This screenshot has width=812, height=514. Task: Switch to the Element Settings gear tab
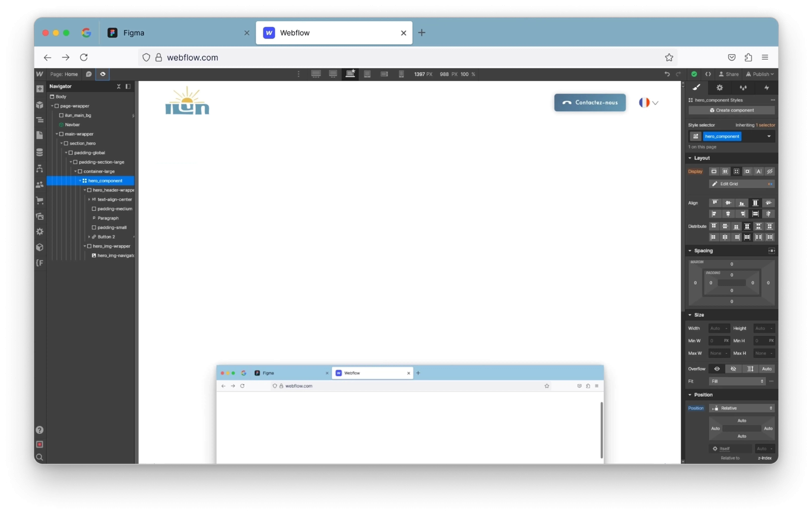point(720,88)
